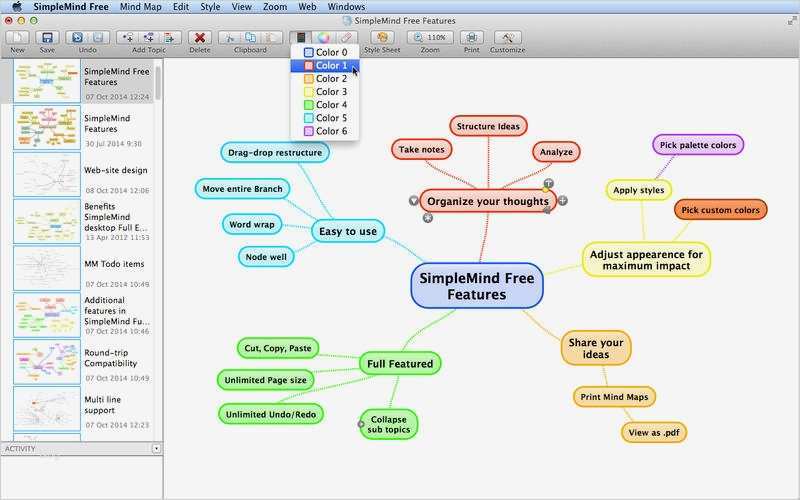Open the palette color dropdown in toolbar
The image size is (800, 500).
click(301, 38)
